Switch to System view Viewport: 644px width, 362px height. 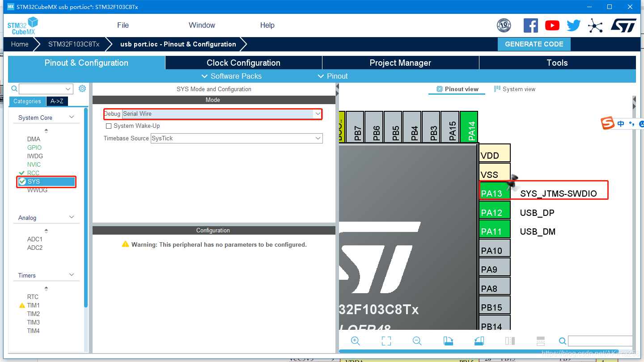[514, 89]
